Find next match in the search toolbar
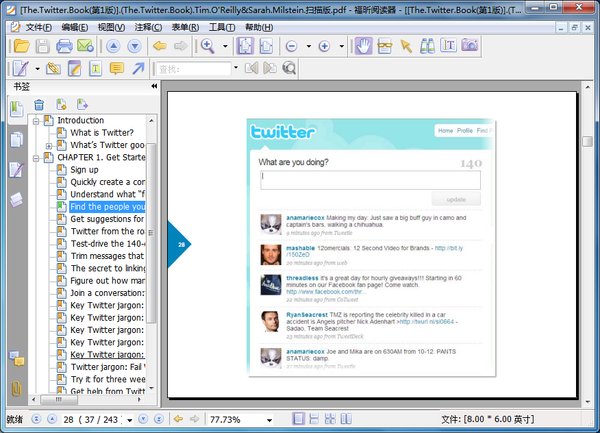Image resolution: width=600 pixels, height=433 pixels. 270,68
